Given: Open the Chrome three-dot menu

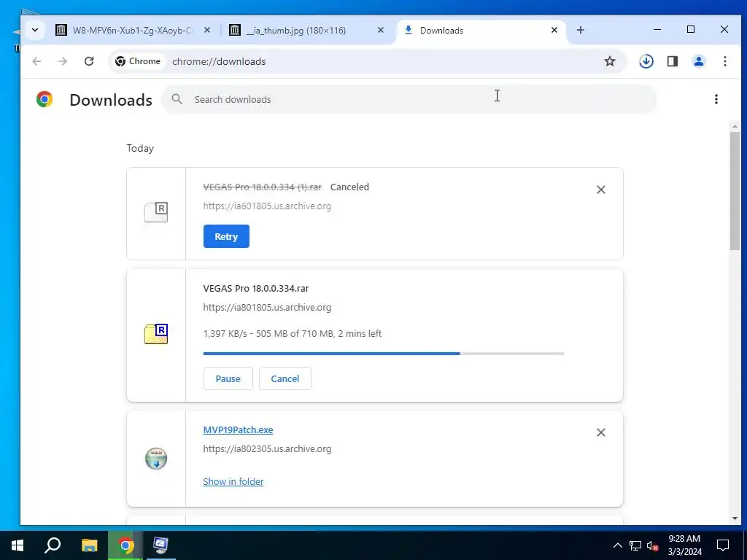Looking at the screenshot, I should 724,61.
